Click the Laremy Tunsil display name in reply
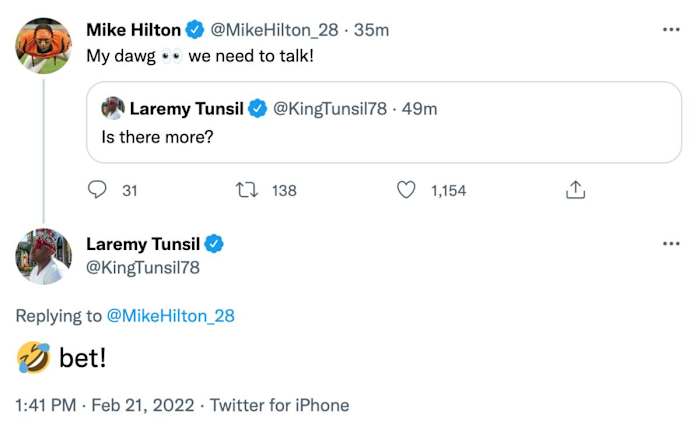 click(143, 244)
